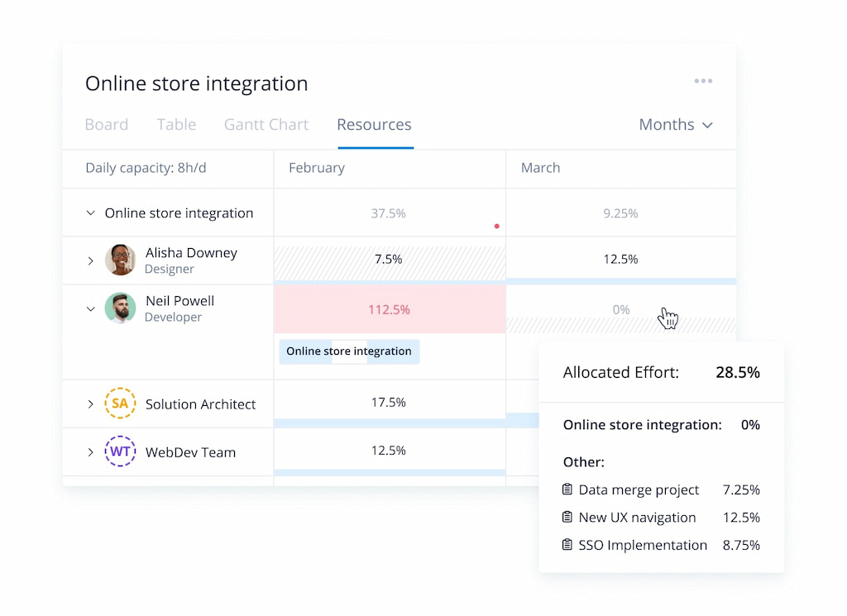Expand Alisha Downey's row
This screenshot has height=616, width=847.
pyautogui.click(x=91, y=260)
